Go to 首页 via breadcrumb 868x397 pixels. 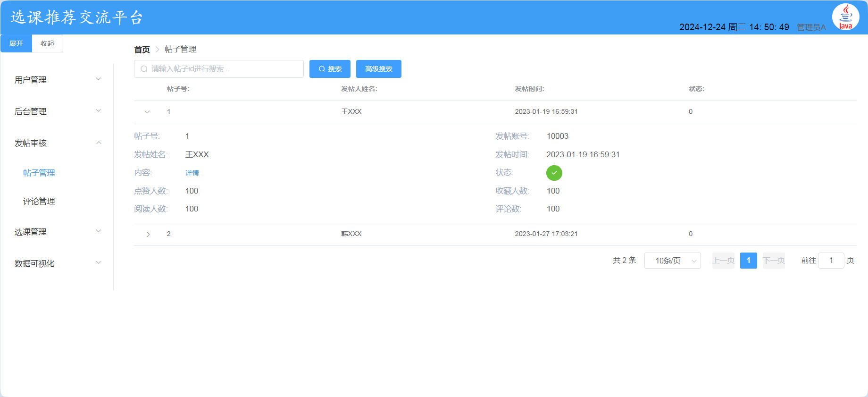(142, 50)
